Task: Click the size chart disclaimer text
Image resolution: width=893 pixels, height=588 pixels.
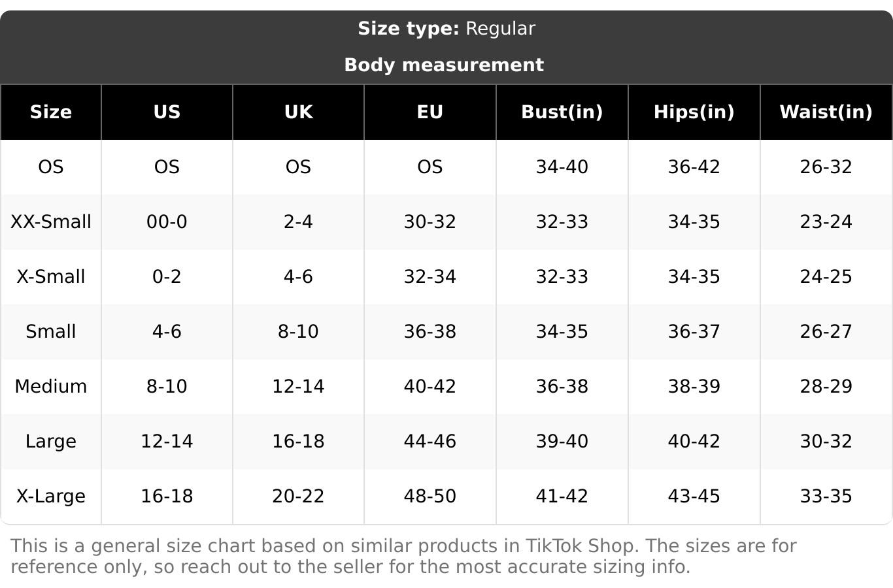Action: point(403,556)
